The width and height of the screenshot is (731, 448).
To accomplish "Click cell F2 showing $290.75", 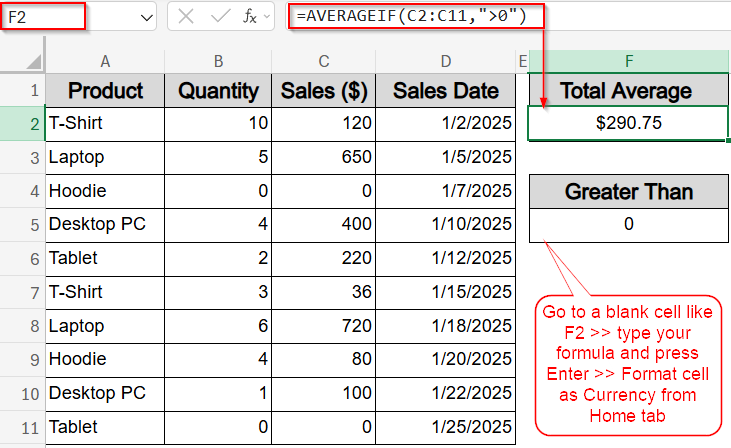I will pos(628,123).
